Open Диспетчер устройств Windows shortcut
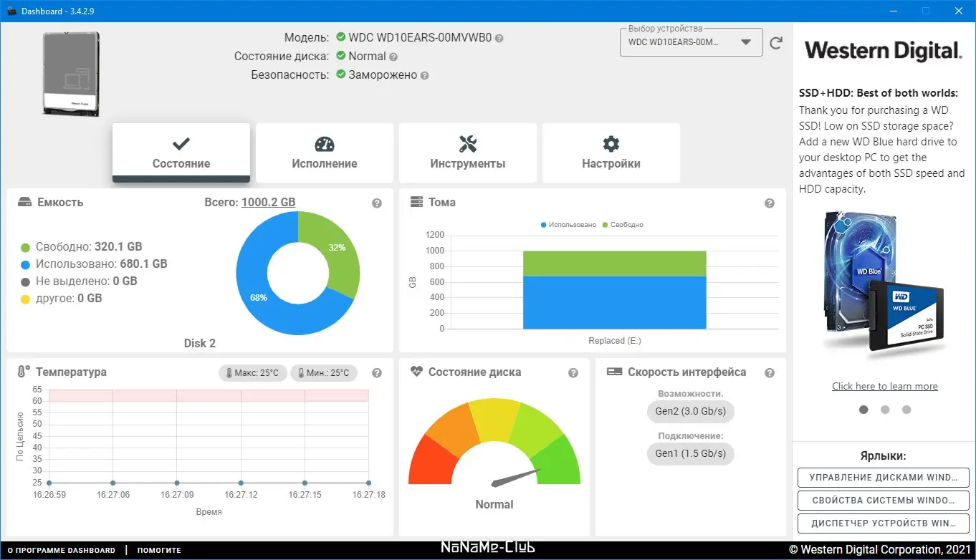The width and height of the screenshot is (976, 560). click(884, 523)
